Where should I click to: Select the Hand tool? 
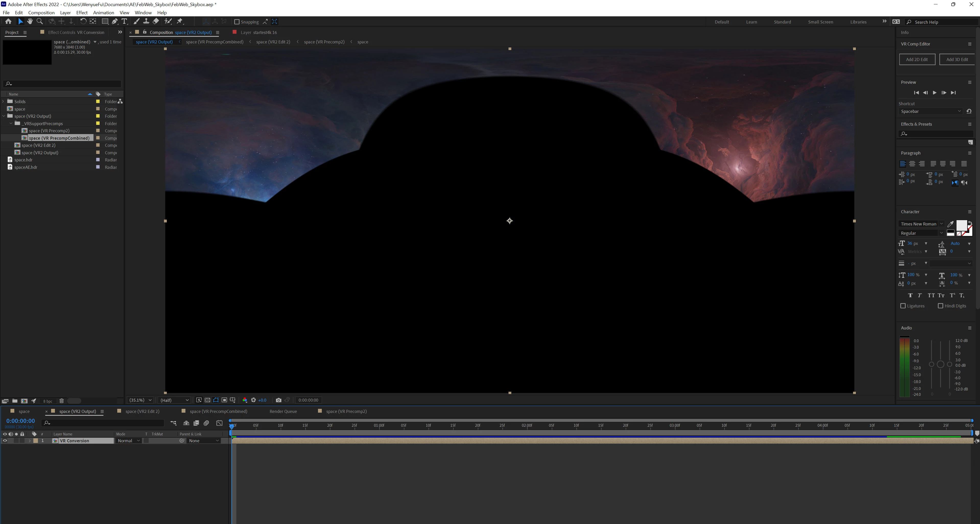click(30, 22)
